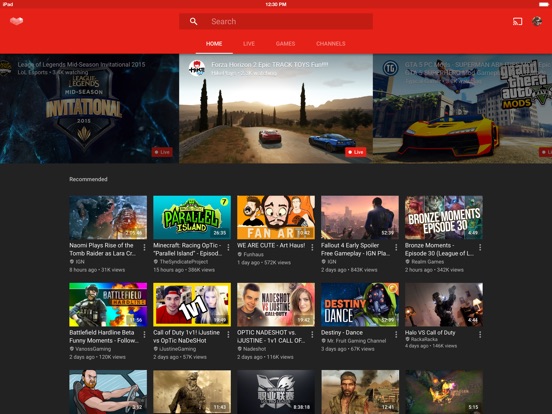Open options menu for OPTIC NADESHOT video

(312, 334)
